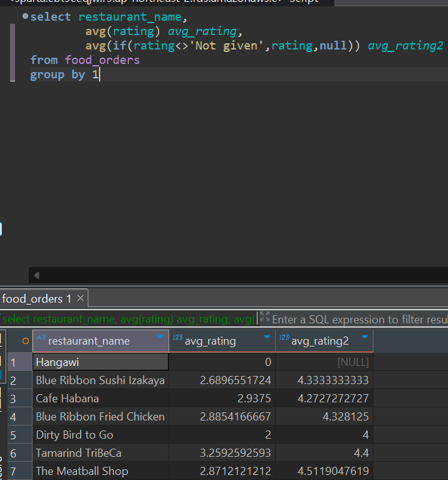Click the orange circle row-header corner icon
This screenshot has height=480, width=448.
(26, 341)
